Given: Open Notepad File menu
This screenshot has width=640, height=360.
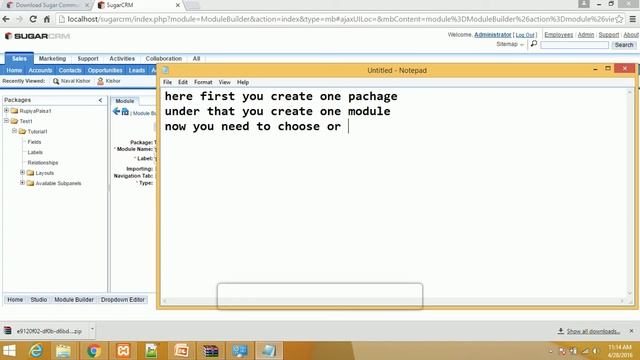Looking at the screenshot, I should point(167,82).
